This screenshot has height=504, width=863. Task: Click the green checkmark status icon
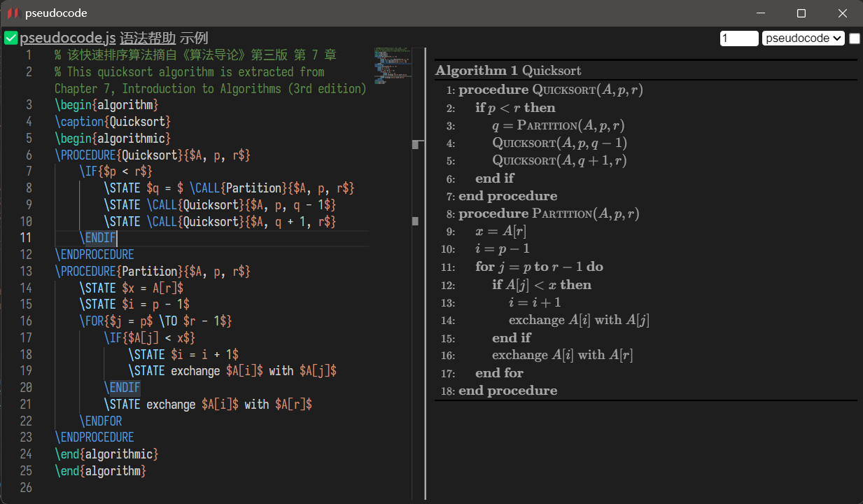(x=10, y=38)
